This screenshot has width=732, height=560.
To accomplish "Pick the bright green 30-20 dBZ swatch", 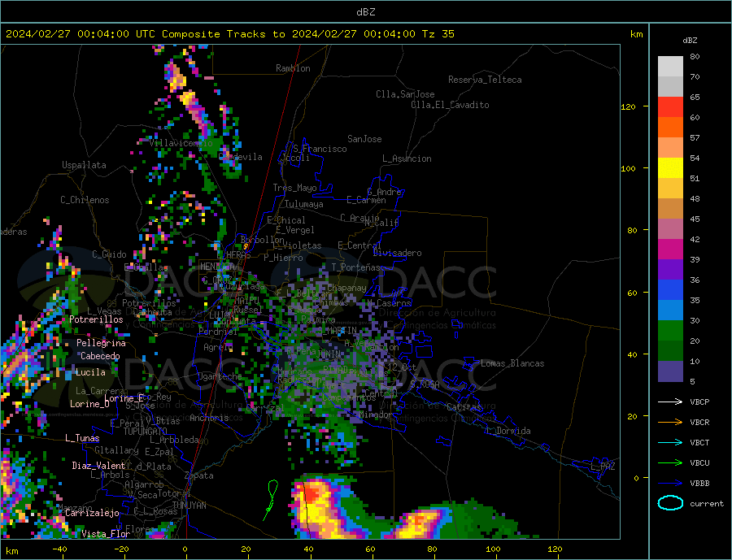I will (670, 331).
